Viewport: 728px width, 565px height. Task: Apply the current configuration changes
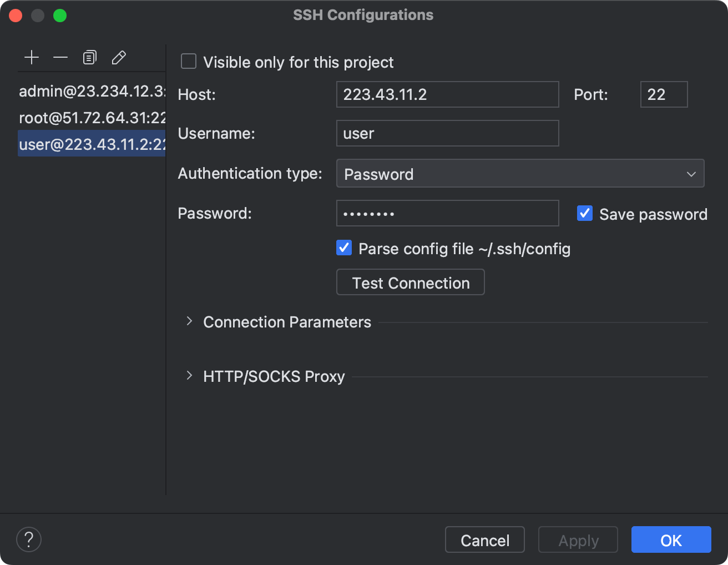pyautogui.click(x=578, y=539)
